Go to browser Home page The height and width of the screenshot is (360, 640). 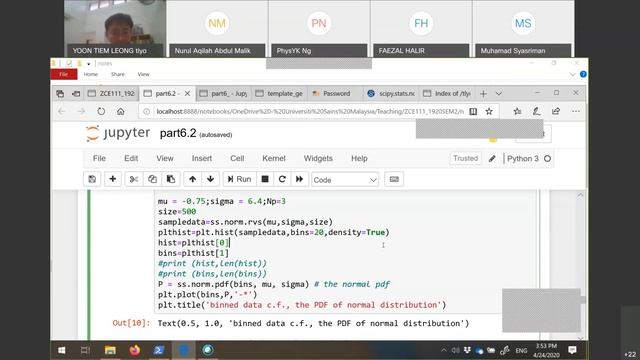point(120,111)
